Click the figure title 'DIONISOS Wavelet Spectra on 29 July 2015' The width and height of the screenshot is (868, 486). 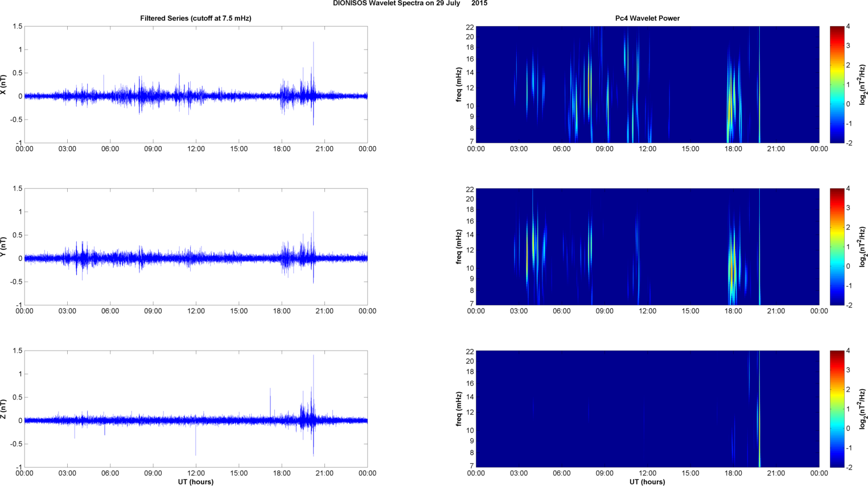point(410,3)
